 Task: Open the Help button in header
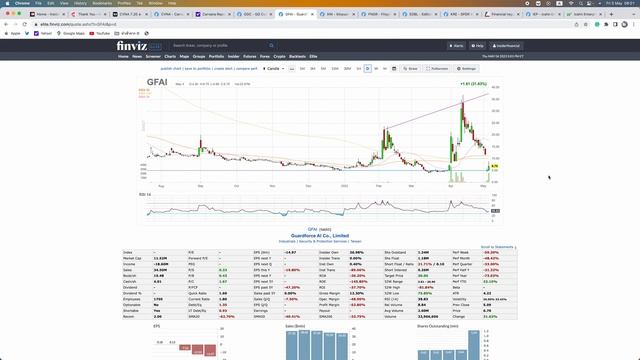click(x=477, y=46)
